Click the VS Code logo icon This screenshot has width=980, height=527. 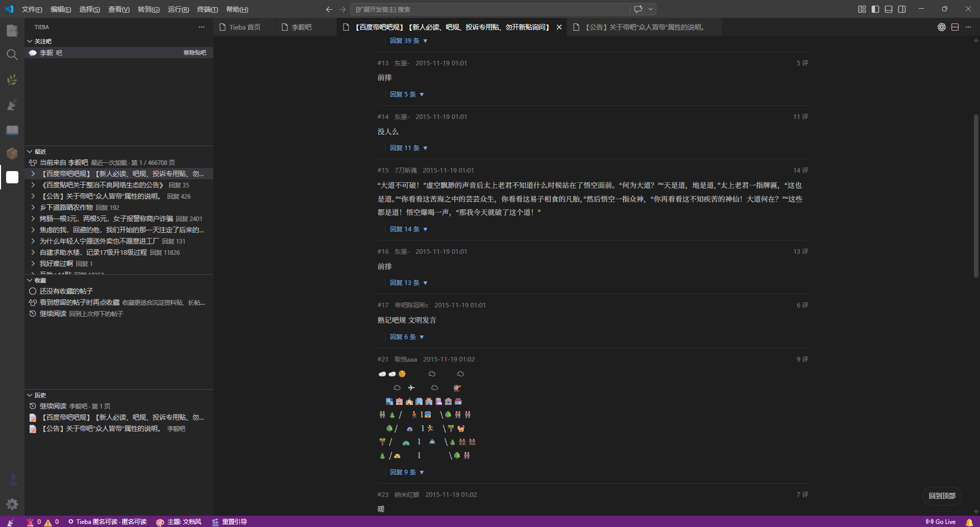[9, 9]
